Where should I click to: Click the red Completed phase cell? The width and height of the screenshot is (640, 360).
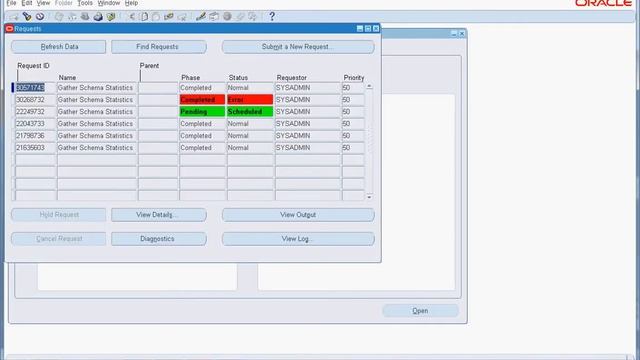pos(202,100)
